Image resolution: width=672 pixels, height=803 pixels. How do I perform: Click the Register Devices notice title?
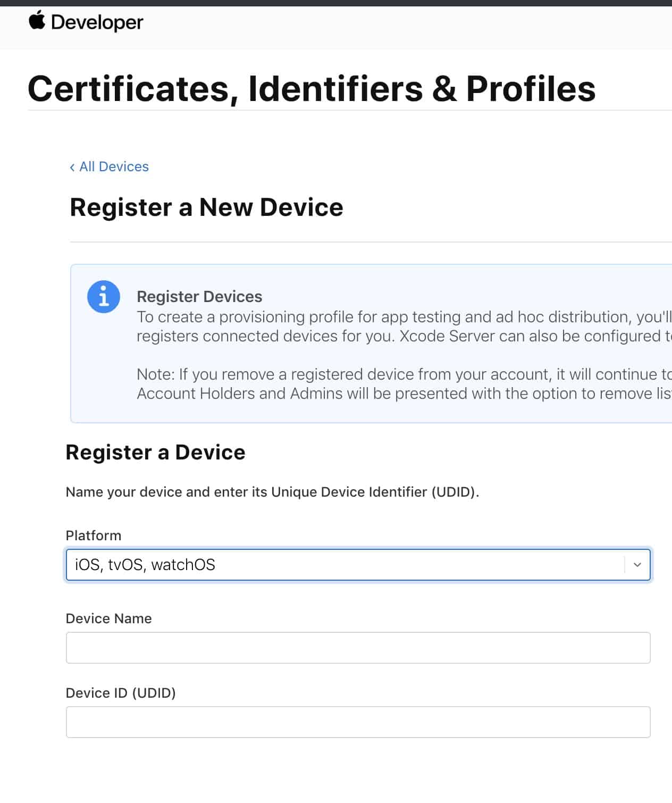199,296
